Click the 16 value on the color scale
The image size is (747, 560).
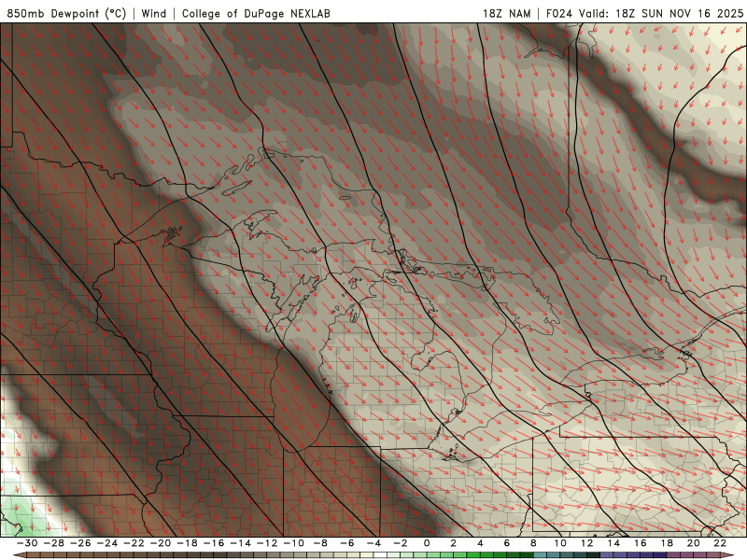[641, 543]
